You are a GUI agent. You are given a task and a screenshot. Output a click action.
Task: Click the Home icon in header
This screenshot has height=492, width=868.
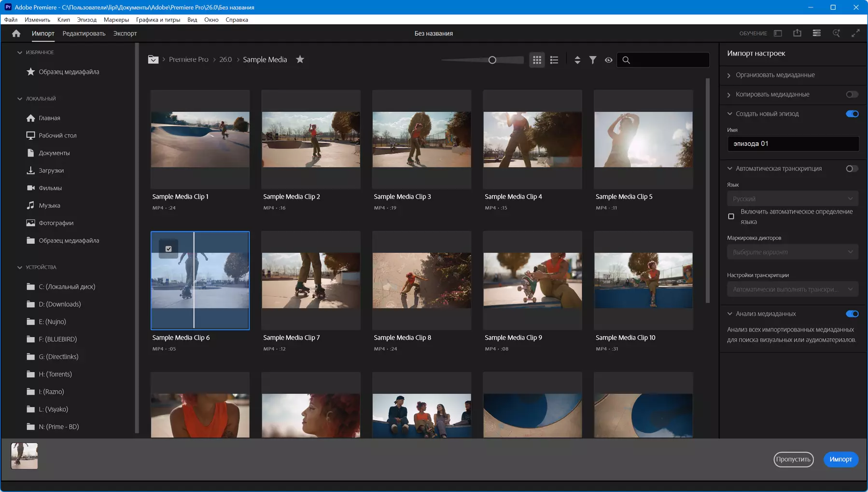pos(16,33)
